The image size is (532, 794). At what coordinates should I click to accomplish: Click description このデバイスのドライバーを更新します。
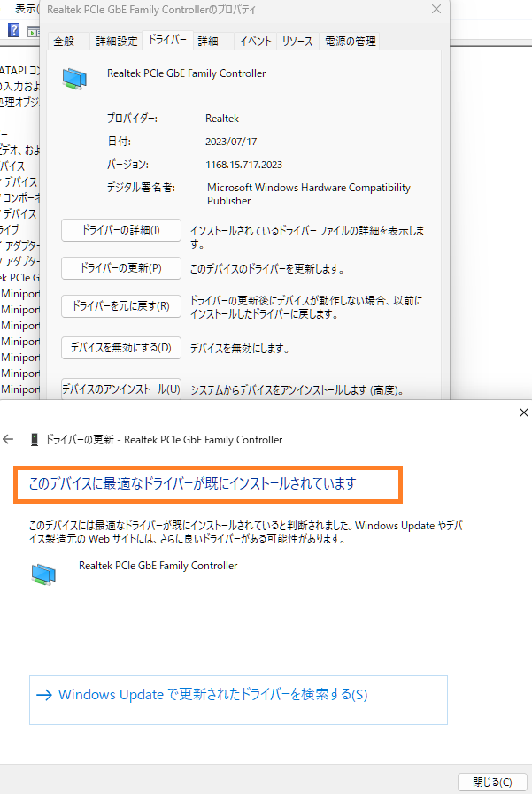(x=267, y=268)
